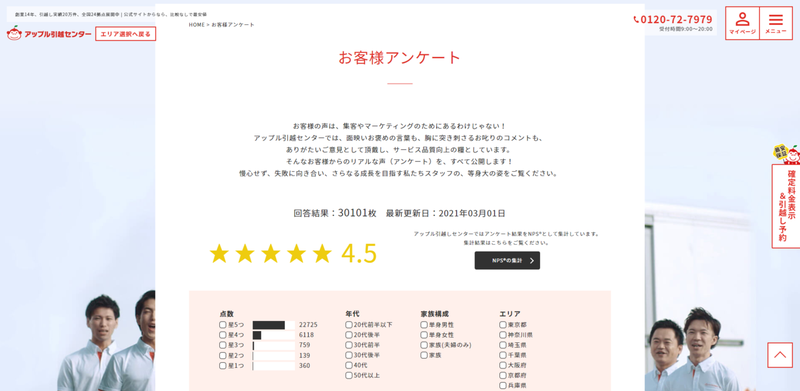The height and width of the screenshot is (391, 800).
Task: Check the 星2つ checkbox
Action: (222, 355)
